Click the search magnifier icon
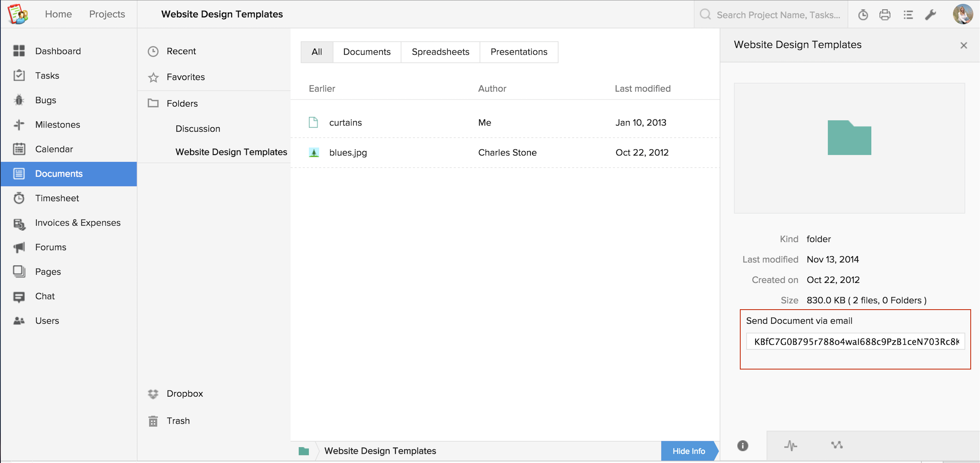Screen dimensions: 980x463 tap(705, 15)
